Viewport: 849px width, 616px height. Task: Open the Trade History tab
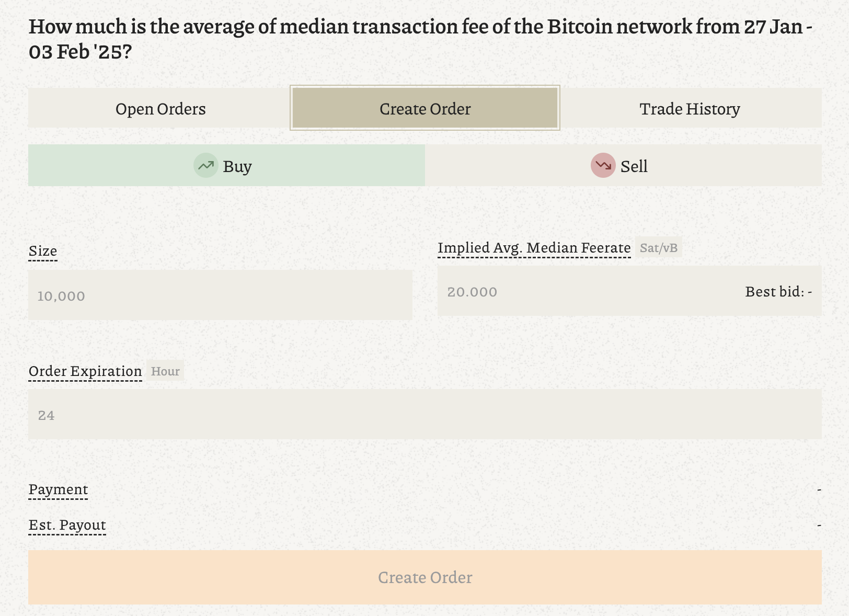[690, 108]
